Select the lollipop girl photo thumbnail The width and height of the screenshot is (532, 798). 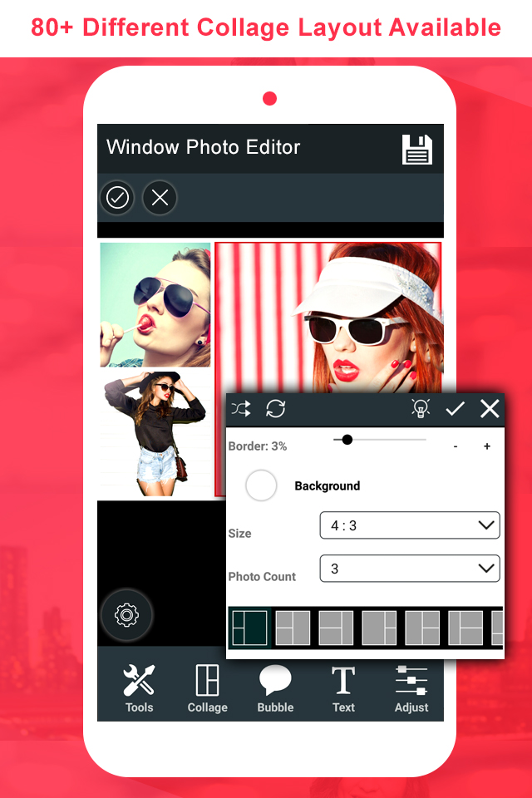click(x=155, y=304)
